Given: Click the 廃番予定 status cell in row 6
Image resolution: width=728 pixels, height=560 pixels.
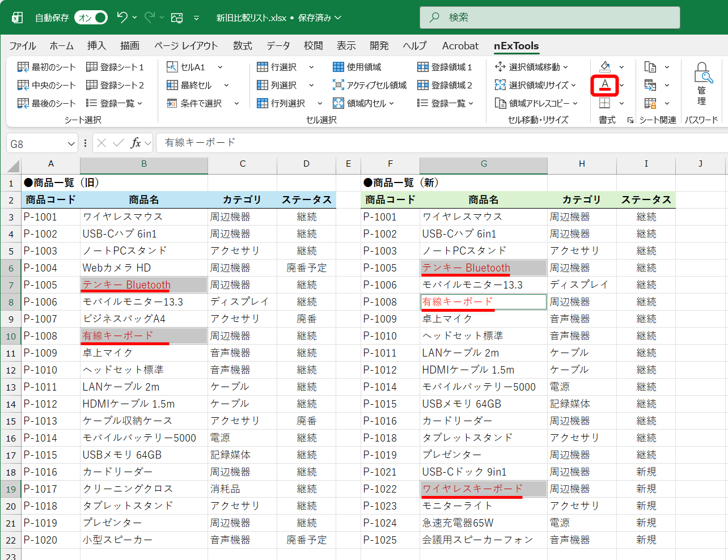Looking at the screenshot, I should [306, 268].
